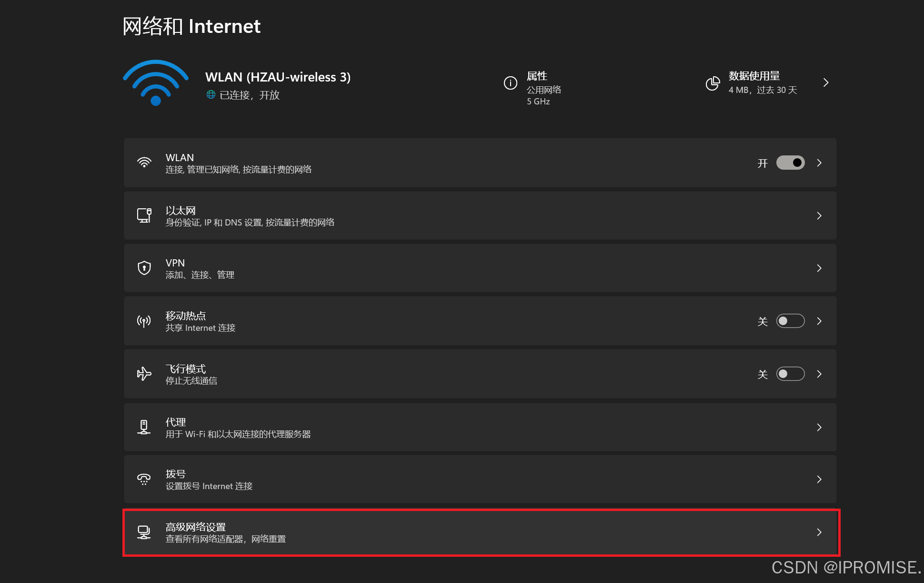Click the advanced network settings computer icon
This screenshot has width=924, height=583.
pos(144,532)
